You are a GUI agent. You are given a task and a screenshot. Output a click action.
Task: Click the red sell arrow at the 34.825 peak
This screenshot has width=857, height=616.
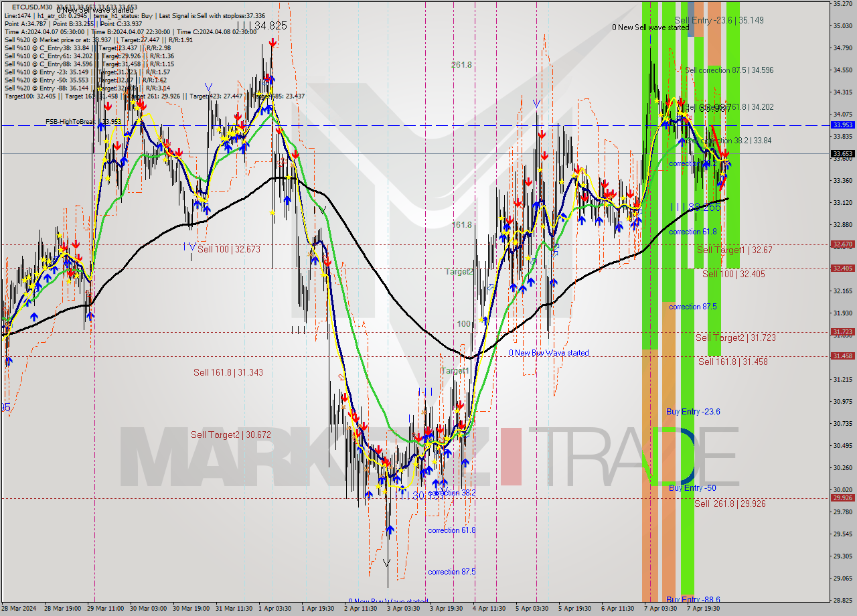[272, 42]
